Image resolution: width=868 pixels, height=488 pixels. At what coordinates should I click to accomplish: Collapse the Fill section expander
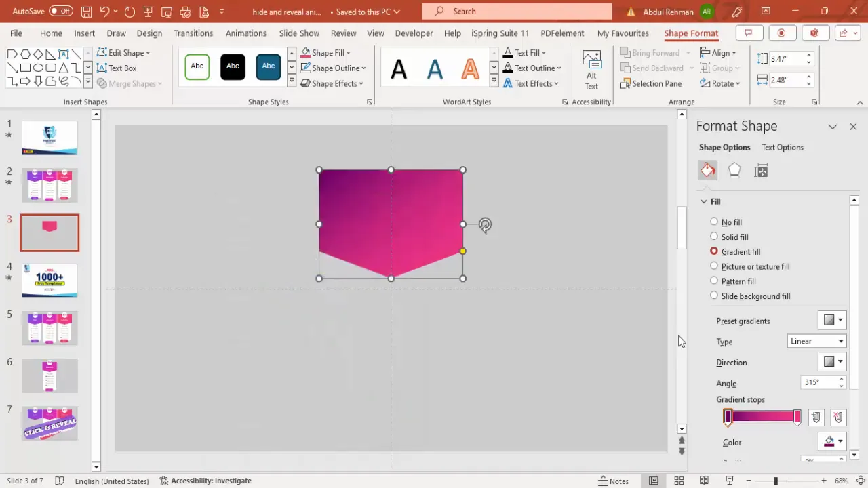pyautogui.click(x=704, y=201)
